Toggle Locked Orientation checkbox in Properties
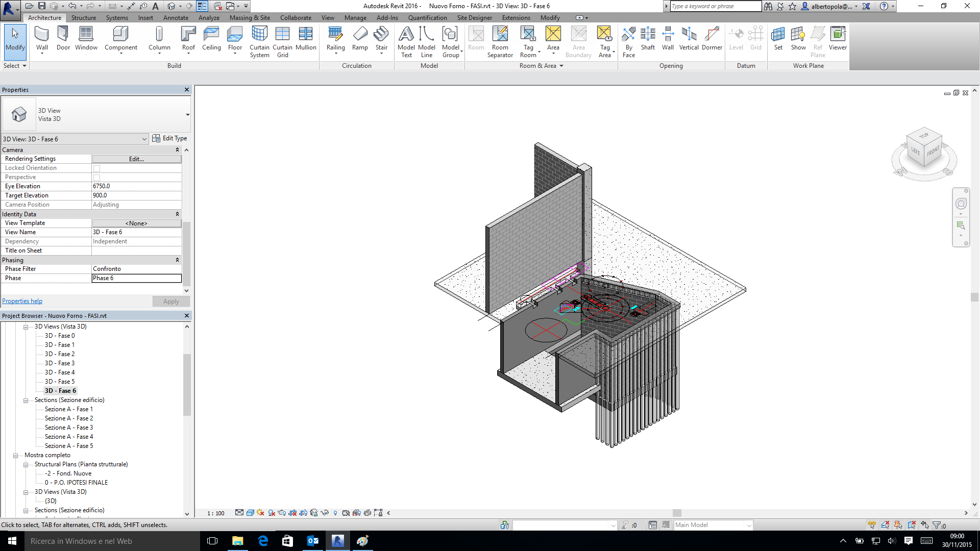The height and width of the screenshot is (551, 980). (96, 167)
